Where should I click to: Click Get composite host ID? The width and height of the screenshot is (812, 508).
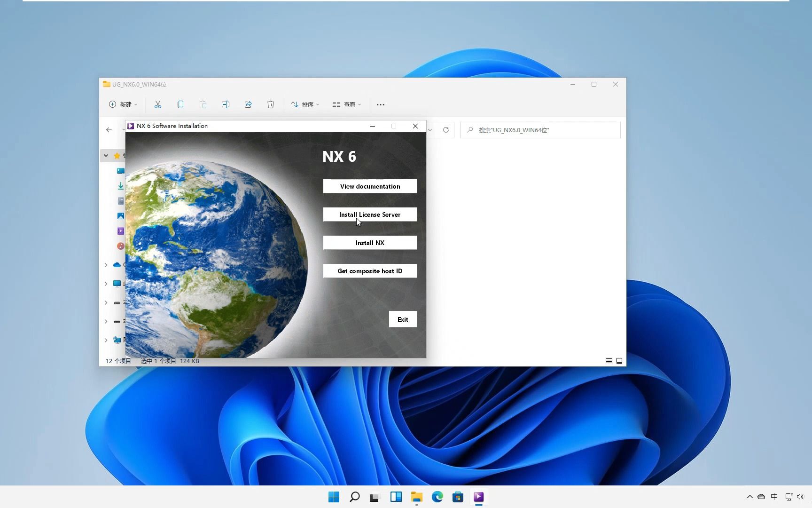coord(370,271)
